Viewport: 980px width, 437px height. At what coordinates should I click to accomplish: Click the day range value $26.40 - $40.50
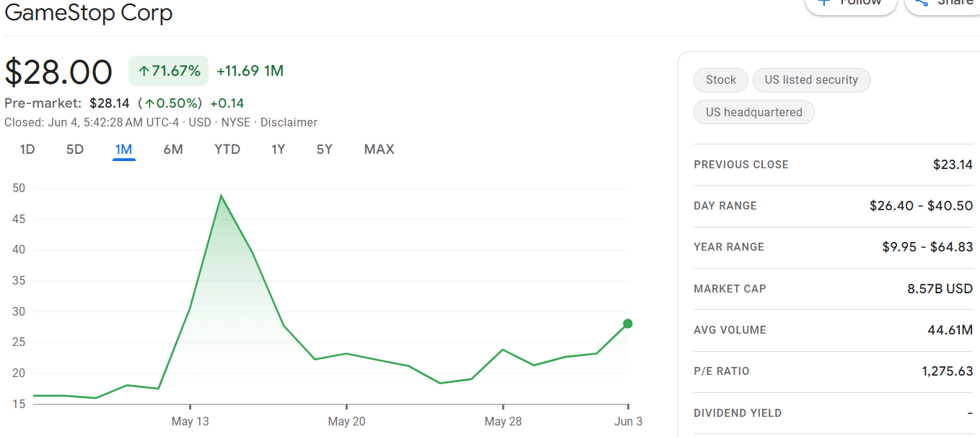(922, 206)
